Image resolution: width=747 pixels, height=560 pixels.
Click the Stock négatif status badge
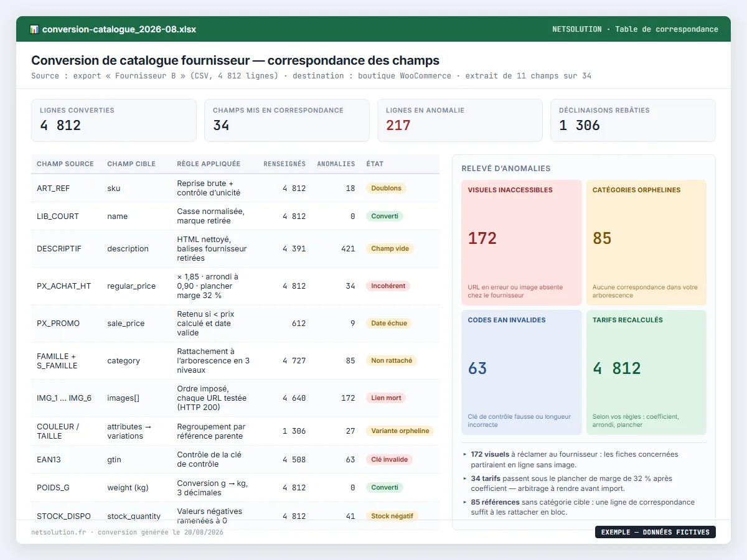tap(392, 516)
